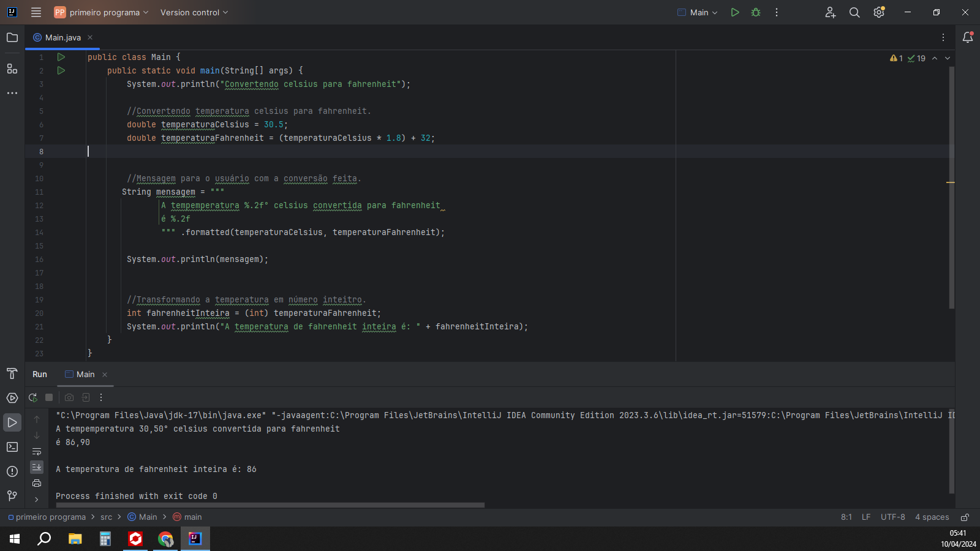980x551 pixels.
Task: Open the Services tool window
Action: point(12,398)
